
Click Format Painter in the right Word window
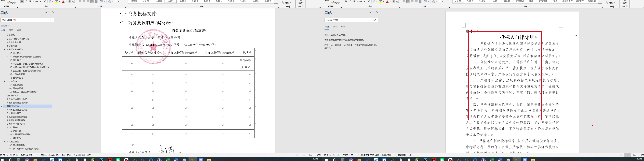[336, 3]
